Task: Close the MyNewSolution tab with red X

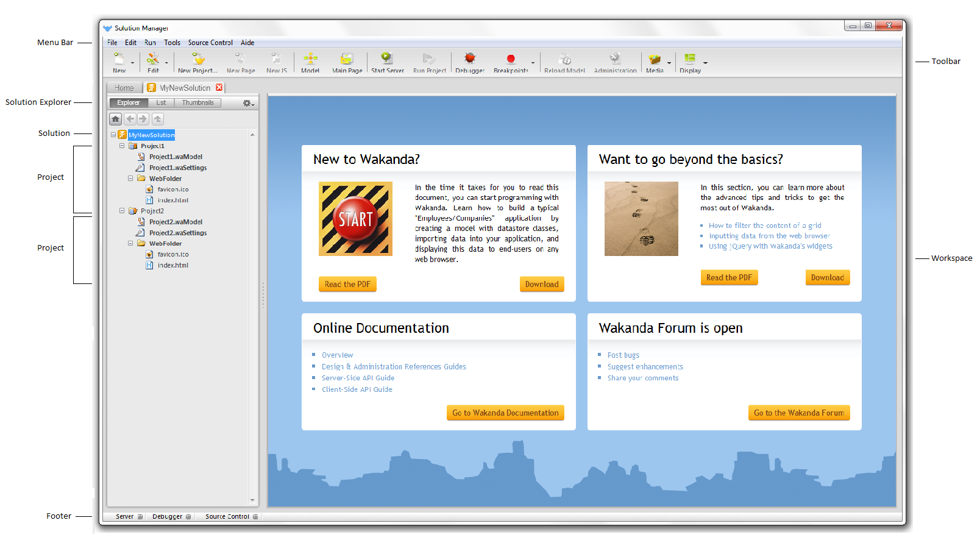Action: (x=219, y=88)
